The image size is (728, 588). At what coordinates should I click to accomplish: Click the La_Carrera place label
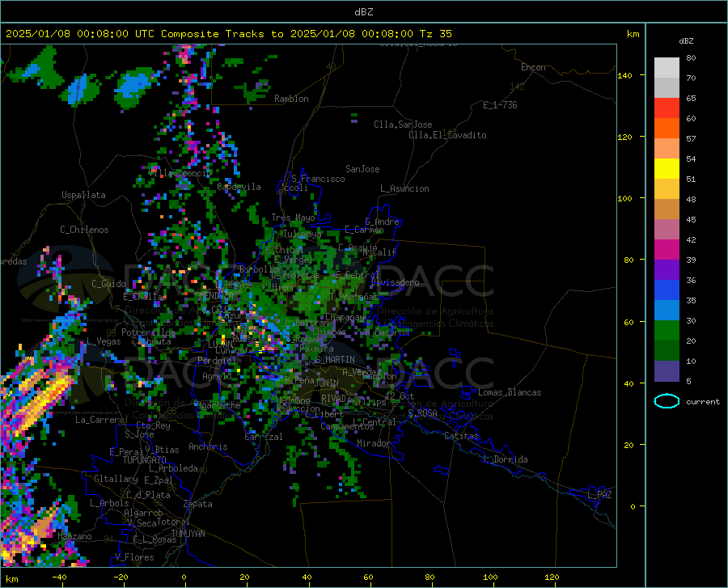[x=99, y=420]
